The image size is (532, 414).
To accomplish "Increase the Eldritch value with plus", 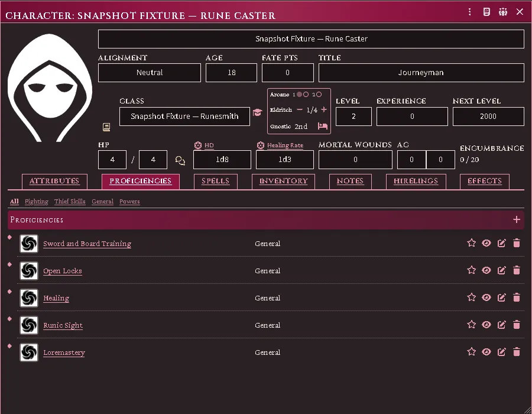I will [x=324, y=109].
